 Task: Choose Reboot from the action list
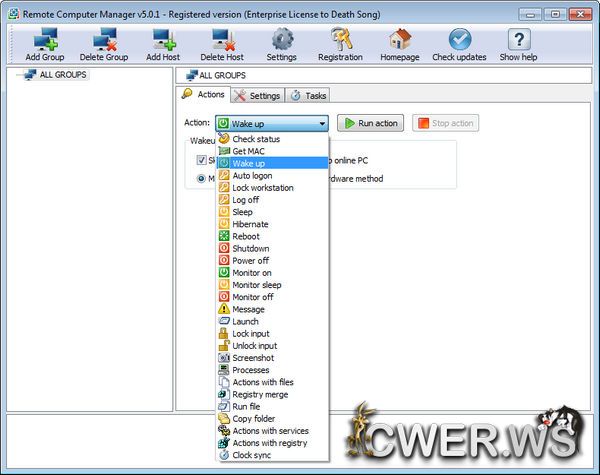tap(245, 236)
